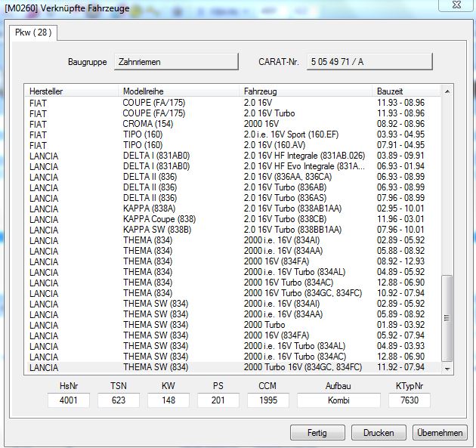Click the scroll up arrow of the vehicle list

click(447, 91)
